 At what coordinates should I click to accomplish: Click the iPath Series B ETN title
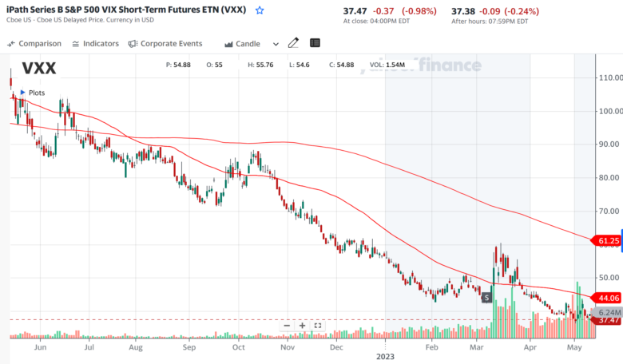pos(126,10)
